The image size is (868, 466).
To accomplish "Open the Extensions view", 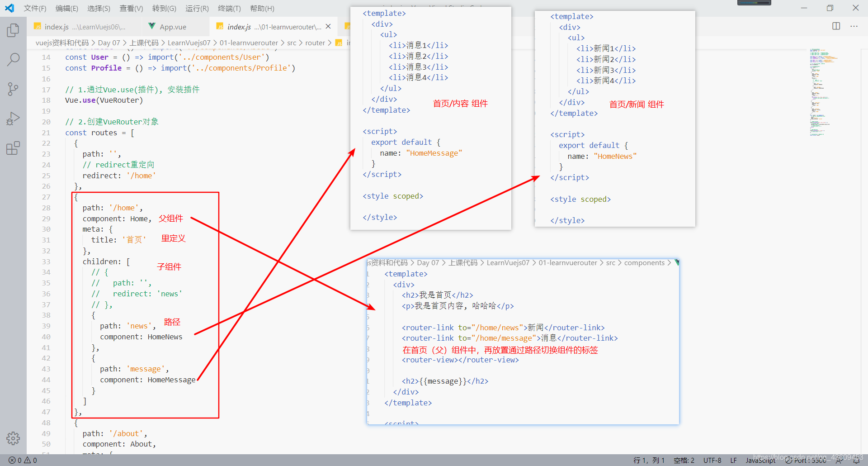I will pos(13,148).
